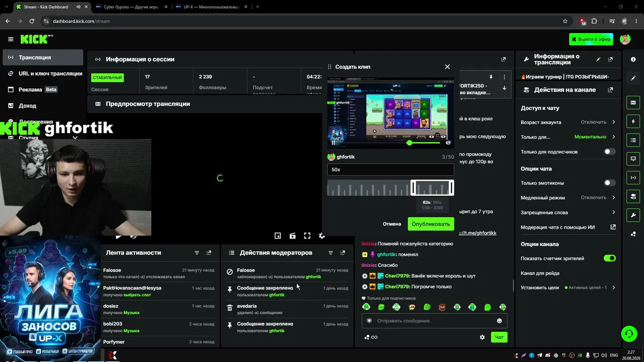Image resolution: width=644 pixels, height=362 pixels.
Task: Toggle Показать счетчик зрителей switch
Action: (609, 258)
